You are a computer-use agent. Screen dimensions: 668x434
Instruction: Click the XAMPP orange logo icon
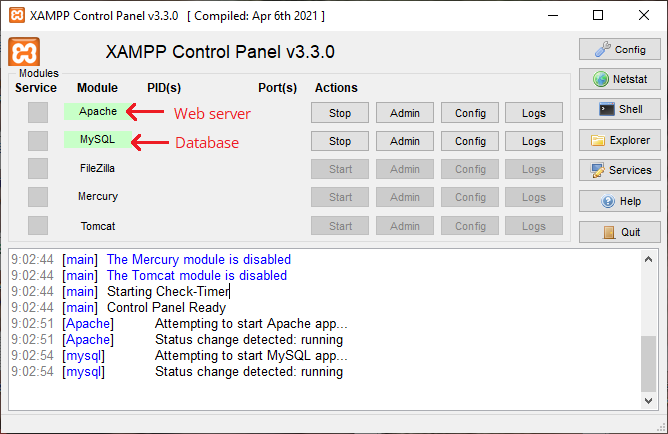tap(24, 53)
